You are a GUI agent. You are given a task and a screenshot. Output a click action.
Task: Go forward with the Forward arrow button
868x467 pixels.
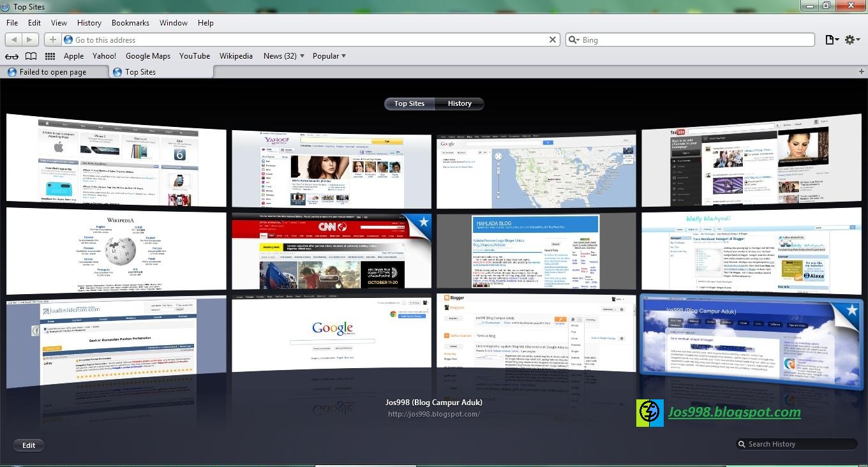tap(30, 40)
